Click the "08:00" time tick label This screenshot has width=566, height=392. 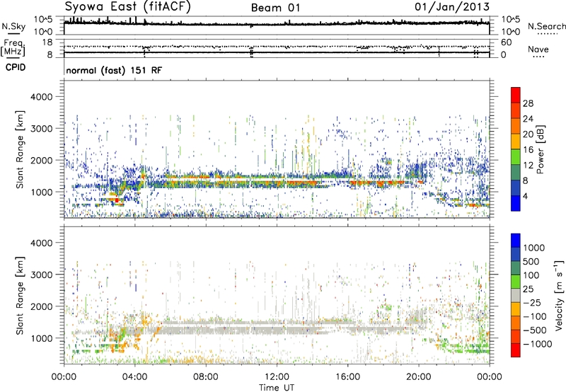(x=206, y=377)
